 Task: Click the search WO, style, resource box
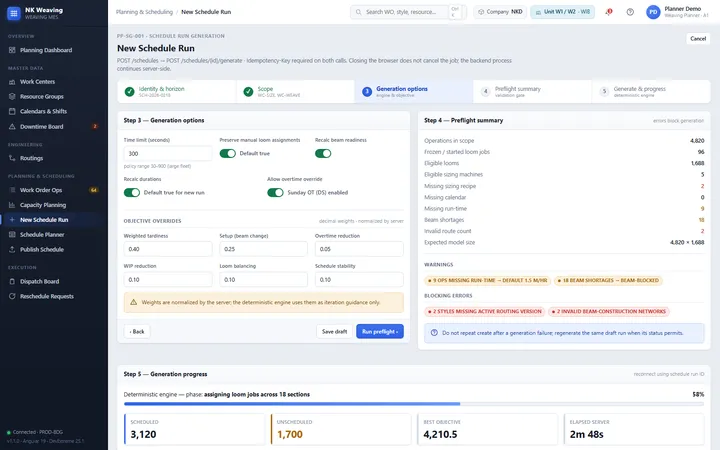point(408,12)
